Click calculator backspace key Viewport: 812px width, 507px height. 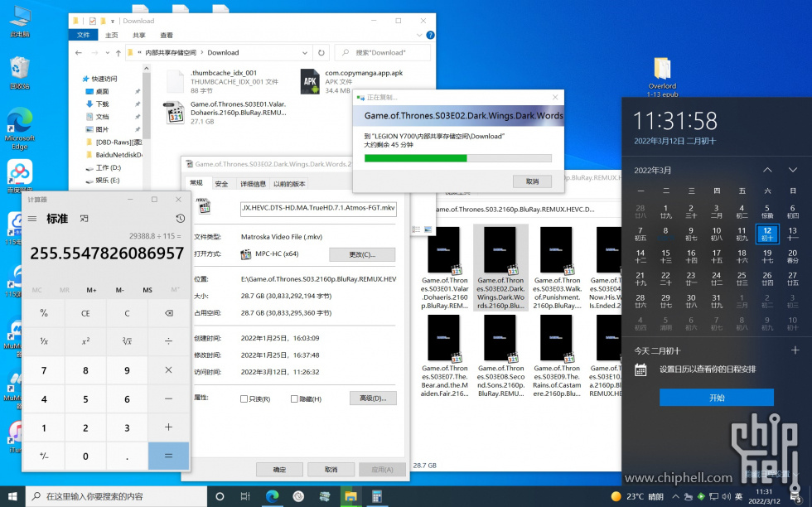(x=168, y=313)
